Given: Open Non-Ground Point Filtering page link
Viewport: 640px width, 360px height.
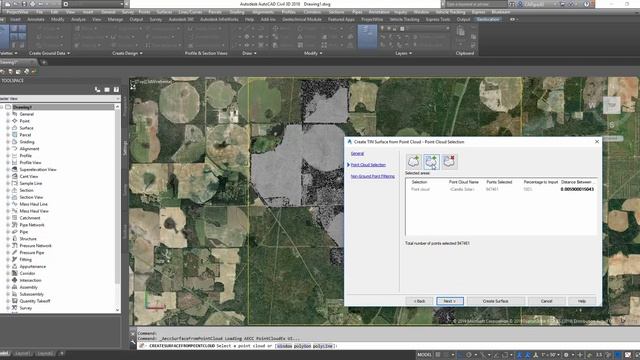Looking at the screenshot, I should (x=373, y=176).
